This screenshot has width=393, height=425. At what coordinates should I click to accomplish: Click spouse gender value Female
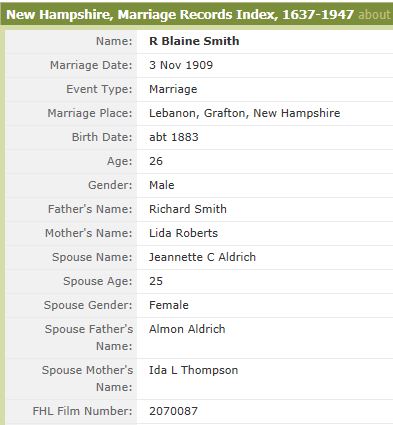tap(169, 305)
